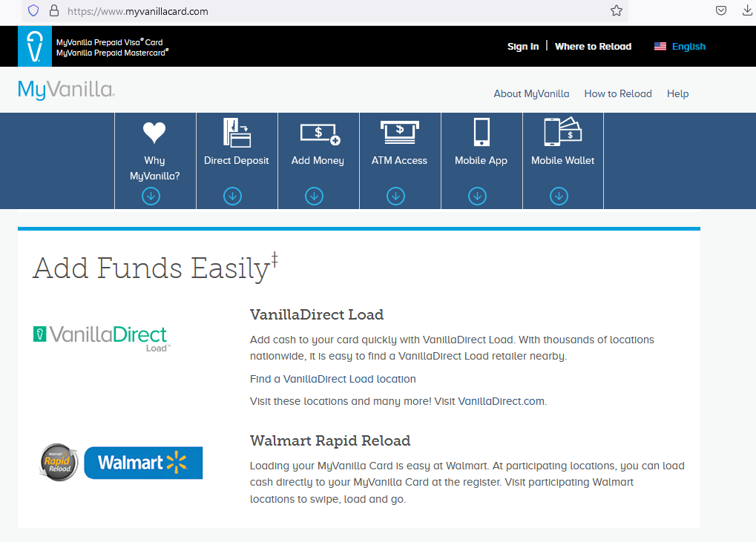Click the VanillaDirect Load logo
The image size is (756, 542).
[x=102, y=337]
